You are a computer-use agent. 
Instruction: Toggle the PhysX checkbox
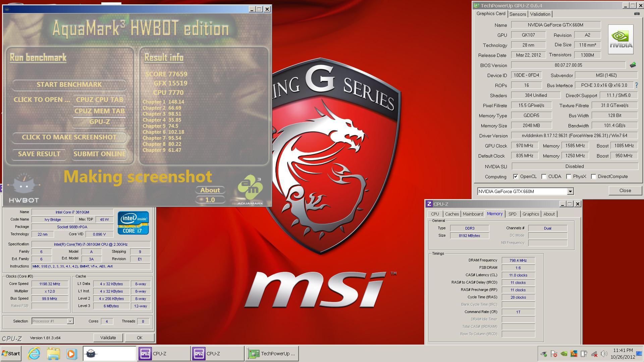click(569, 177)
